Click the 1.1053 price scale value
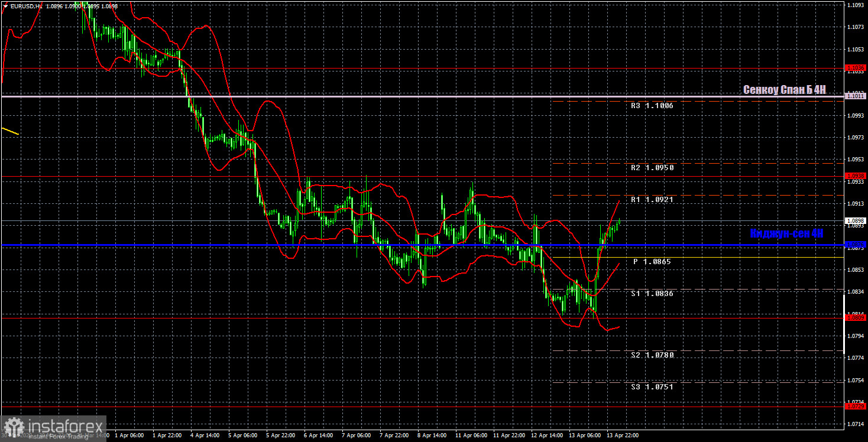This screenshot has width=868, height=442. 856,49
